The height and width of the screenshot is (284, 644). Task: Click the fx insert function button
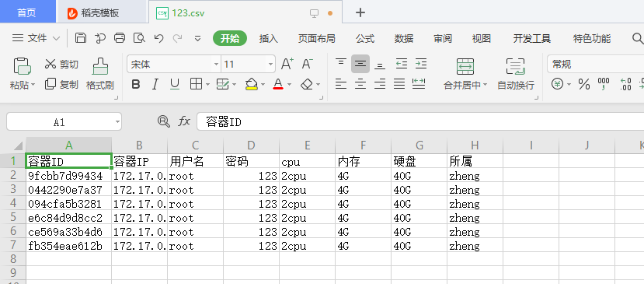[x=184, y=121]
